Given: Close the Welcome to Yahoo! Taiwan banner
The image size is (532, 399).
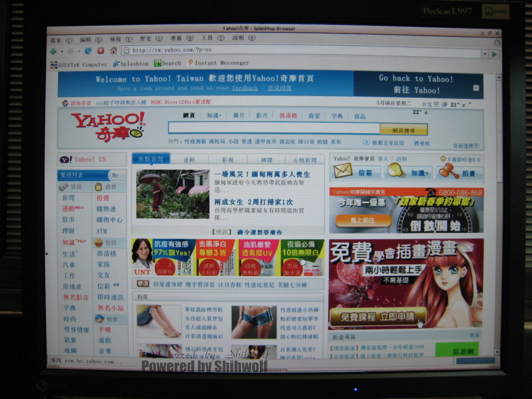Looking at the screenshot, I should pos(476,88).
